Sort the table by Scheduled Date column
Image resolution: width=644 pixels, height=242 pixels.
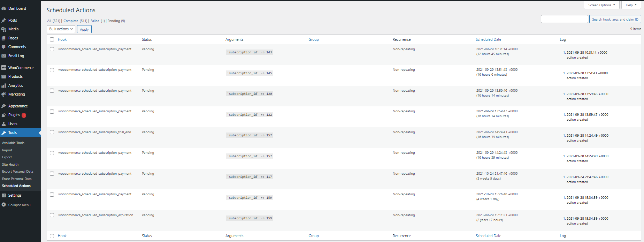[x=488, y=39]
